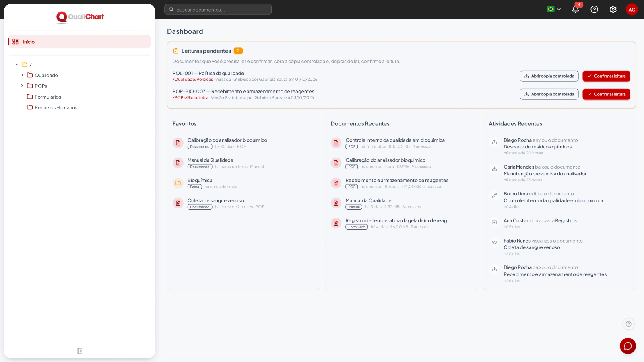Screen dimensions: 644x362
Task: Click document icon for Registro de temperatura
Action: coord(336,223)
